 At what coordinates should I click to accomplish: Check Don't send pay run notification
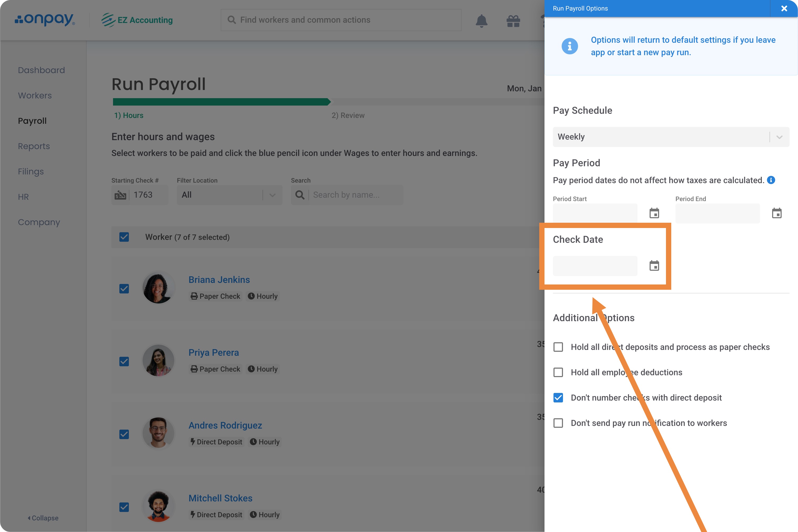tap(558, 423)
